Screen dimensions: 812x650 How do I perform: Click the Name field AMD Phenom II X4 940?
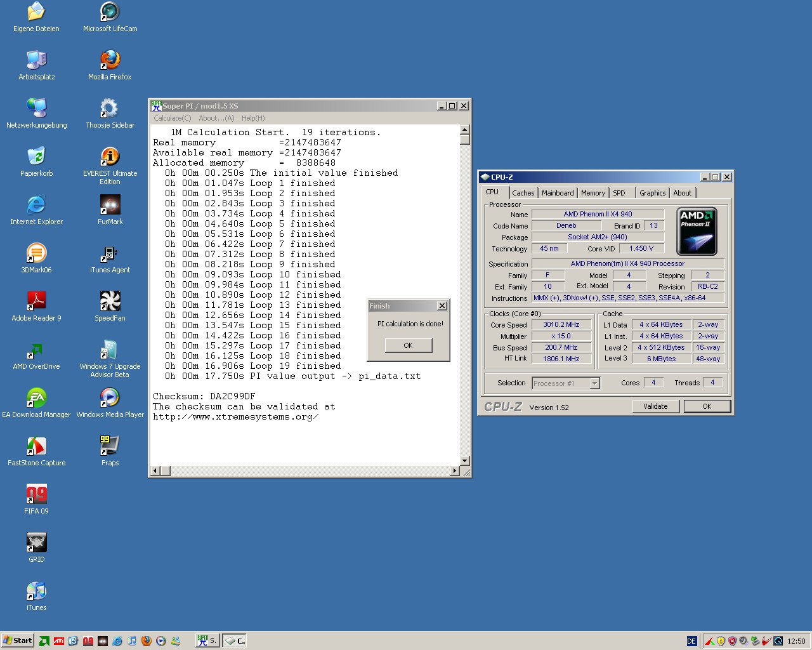(598, 214)
